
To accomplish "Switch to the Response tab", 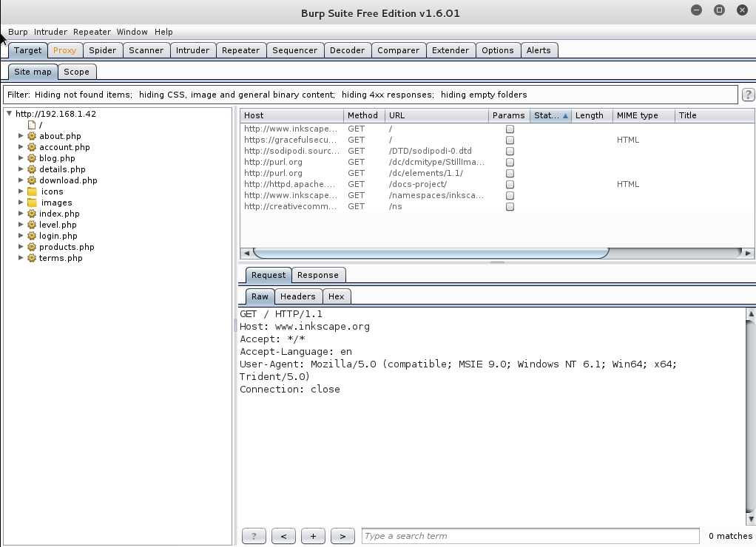I will click(x=317, y=275).
